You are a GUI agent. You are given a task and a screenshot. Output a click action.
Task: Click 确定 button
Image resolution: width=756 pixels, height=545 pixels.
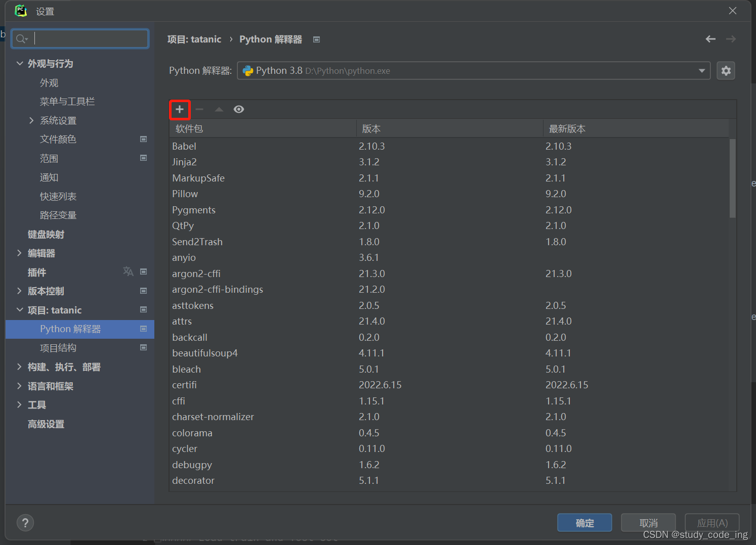pyautogui.click(x=584, y=523)
